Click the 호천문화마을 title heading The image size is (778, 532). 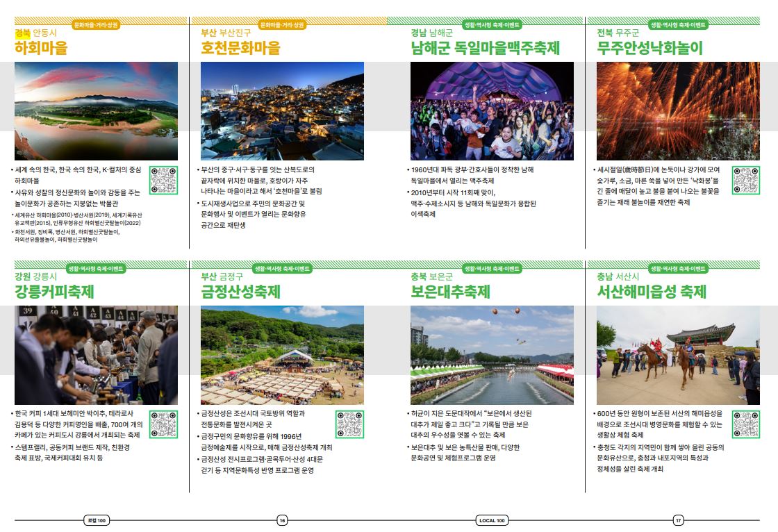(x=240, y=48)
